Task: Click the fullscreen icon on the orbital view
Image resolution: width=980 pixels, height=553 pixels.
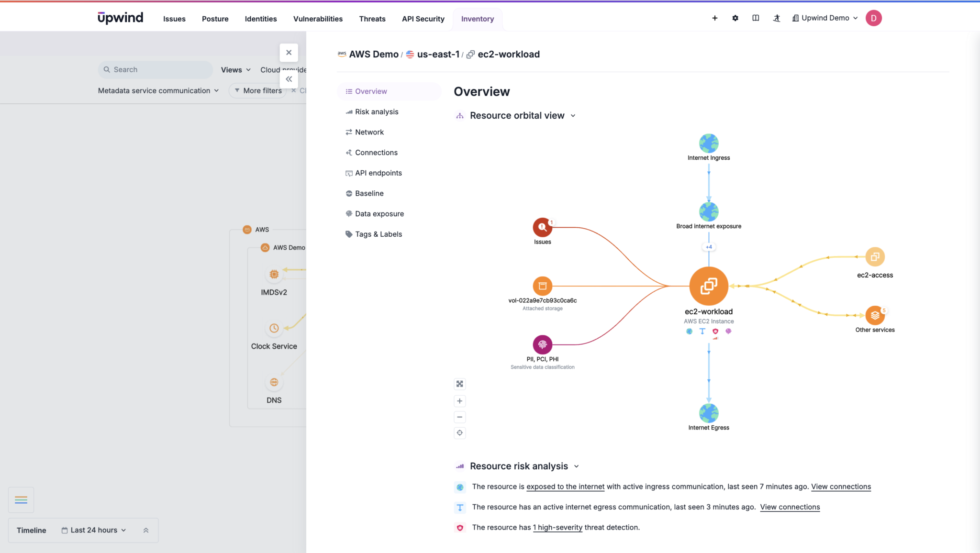Action: [x=459, y=384]
